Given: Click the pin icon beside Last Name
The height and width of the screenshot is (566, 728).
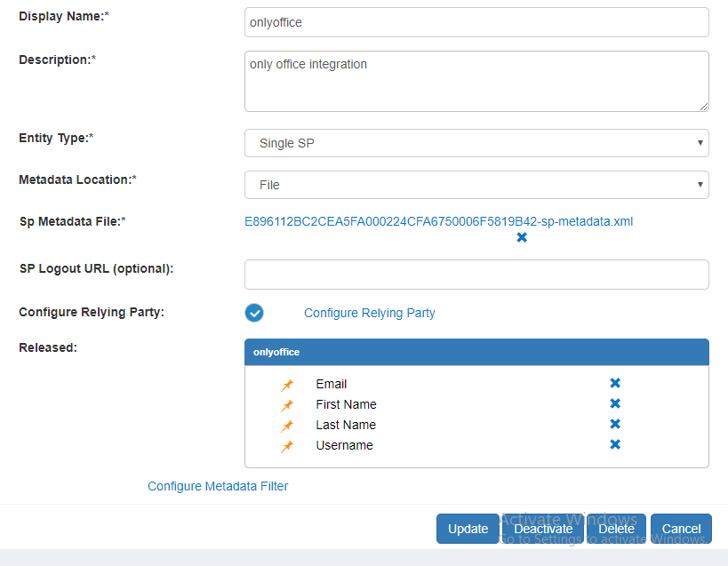Looking at the screenshot, I should coord(287,426).
